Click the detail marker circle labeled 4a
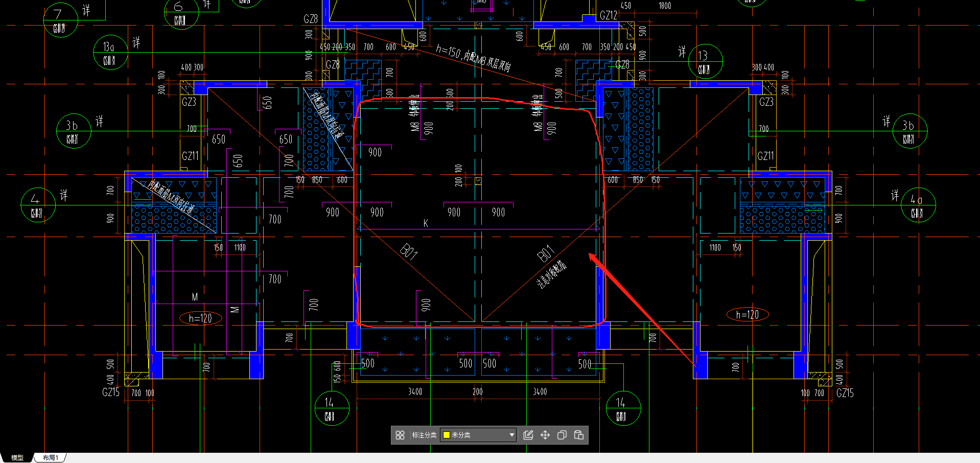Viewport: 980px width, 463px height. coord(918,205)
